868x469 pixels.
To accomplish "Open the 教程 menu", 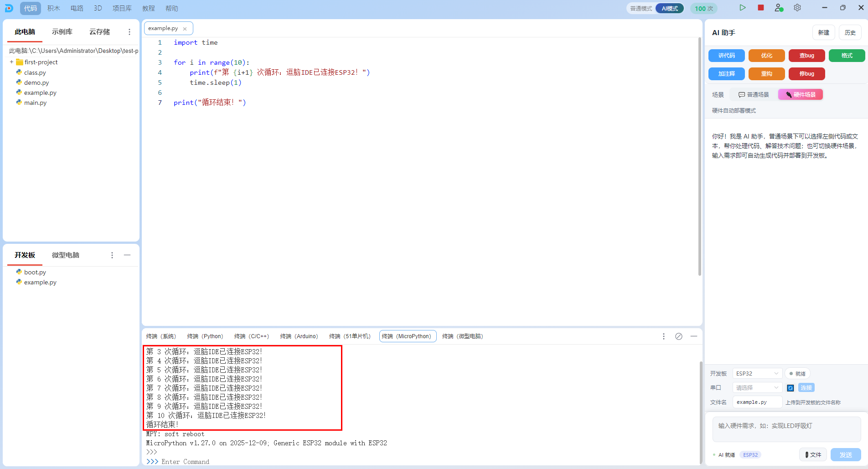I will coord(149,8).
